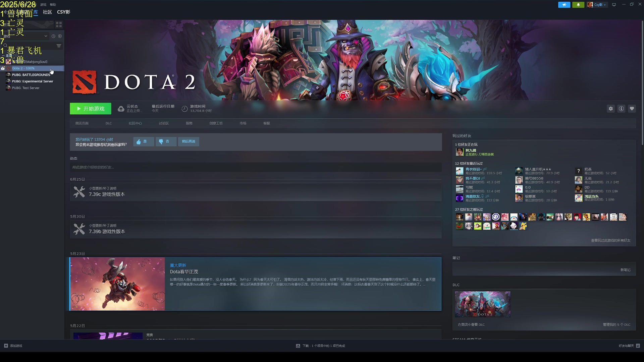The height and width of the screenshot is (362, 644).
Task: Click the cloud status upload icon
Action: tap(121, 109)
